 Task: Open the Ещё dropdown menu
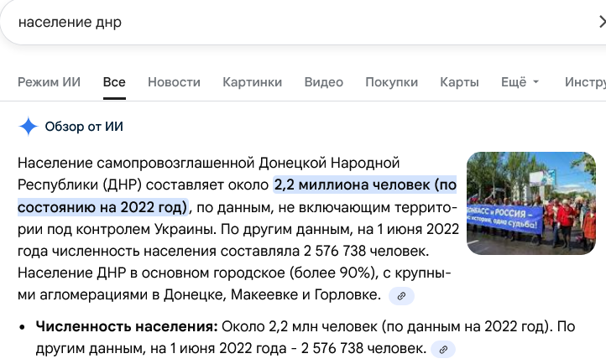[x=520, y=82]
